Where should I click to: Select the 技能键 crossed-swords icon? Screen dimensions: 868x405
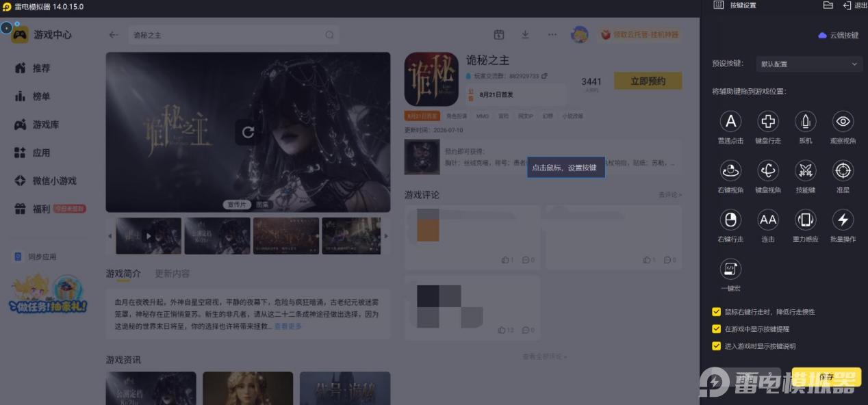tap(806, 170)
